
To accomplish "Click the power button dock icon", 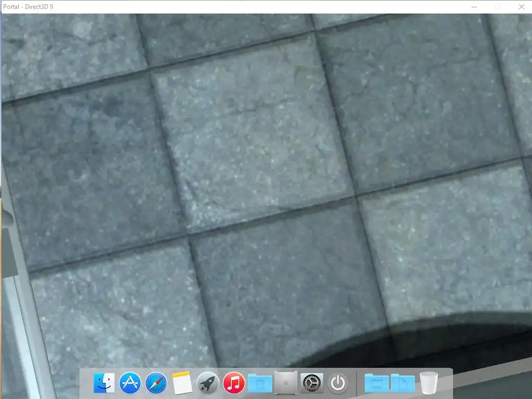I will [x=338, y=383].
